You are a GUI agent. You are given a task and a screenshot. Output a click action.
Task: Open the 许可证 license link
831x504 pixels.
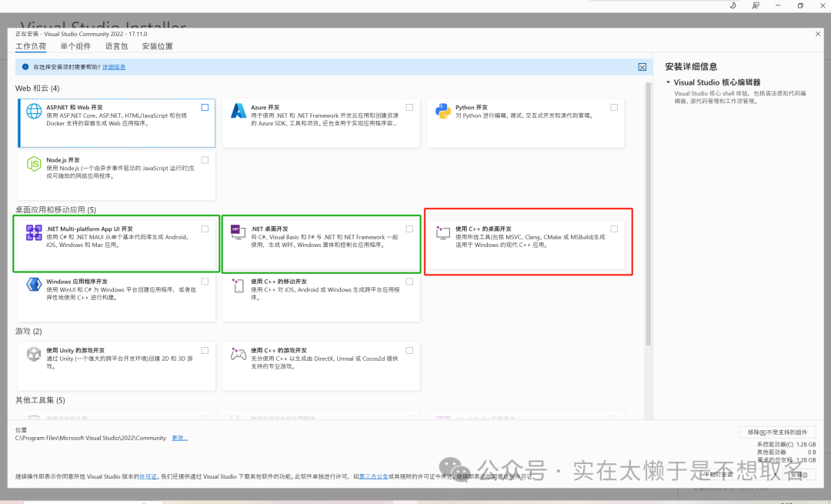[x=149, y=476]
